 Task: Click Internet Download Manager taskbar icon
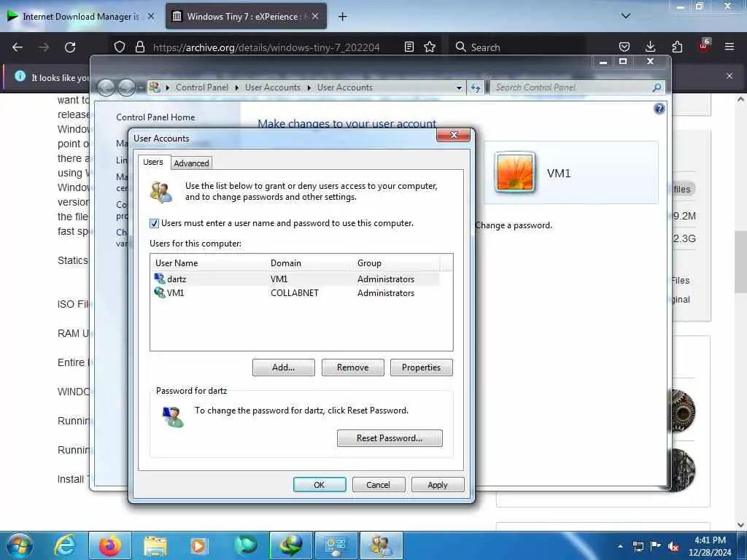[290, 545]
